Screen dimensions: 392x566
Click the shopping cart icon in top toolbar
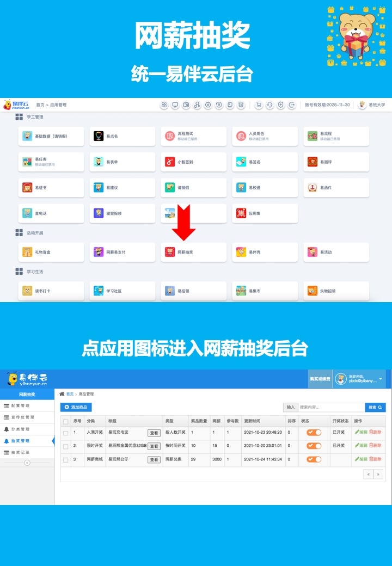[x=259, y=104]
